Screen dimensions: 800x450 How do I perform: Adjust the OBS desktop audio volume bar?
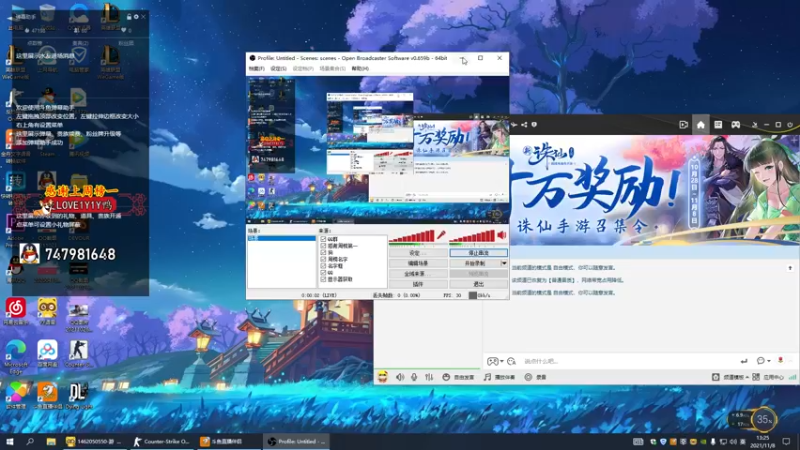[472, 236]
